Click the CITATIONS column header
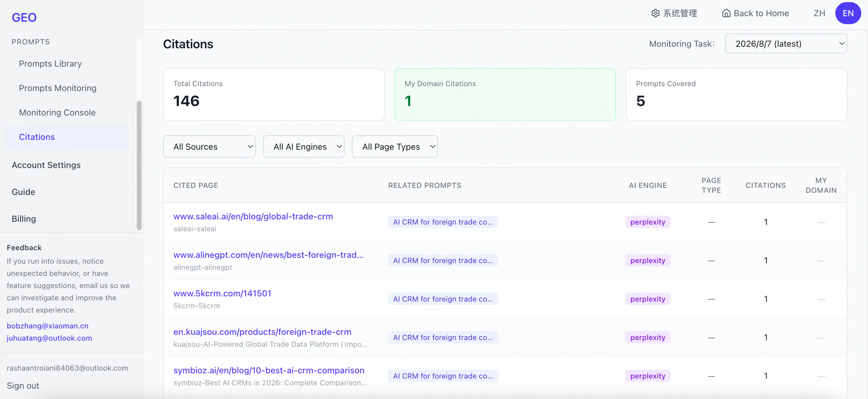 765,185
